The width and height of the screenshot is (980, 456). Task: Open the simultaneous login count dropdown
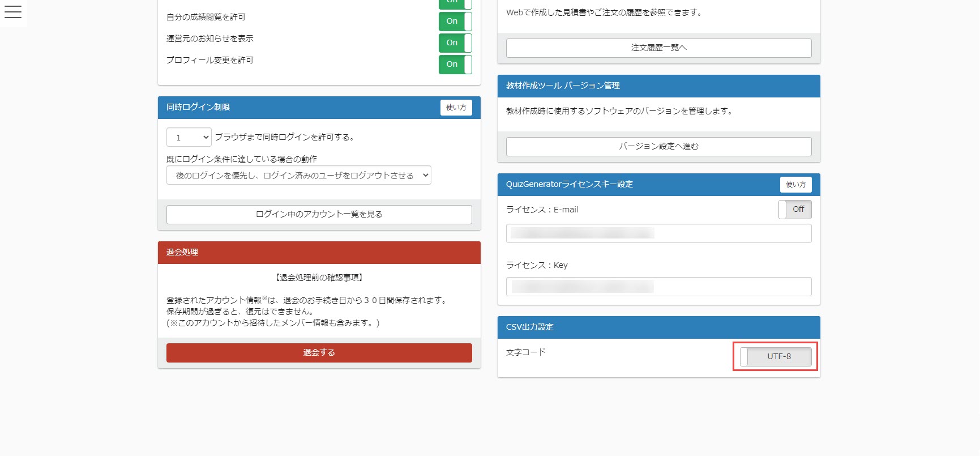pos(189,137)
